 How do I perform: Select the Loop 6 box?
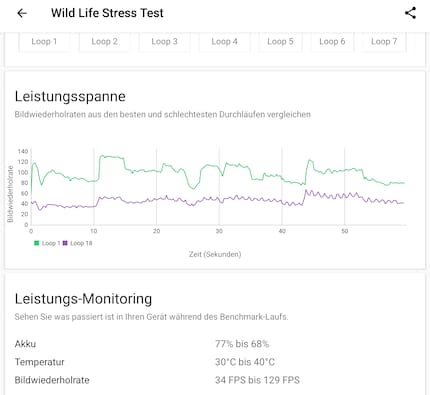click(332, 42)
